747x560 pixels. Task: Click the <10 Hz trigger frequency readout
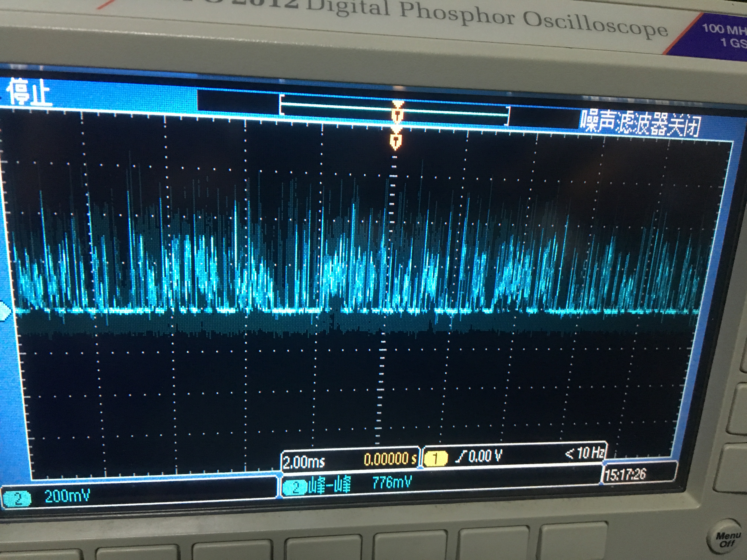(585, 453)
